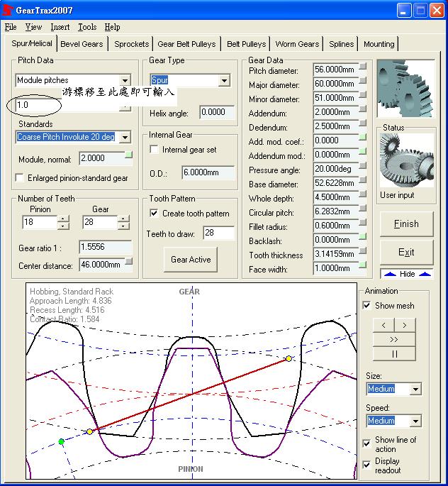Pause the mesh animation
This screenshot has width=448, height=486.
394,353
